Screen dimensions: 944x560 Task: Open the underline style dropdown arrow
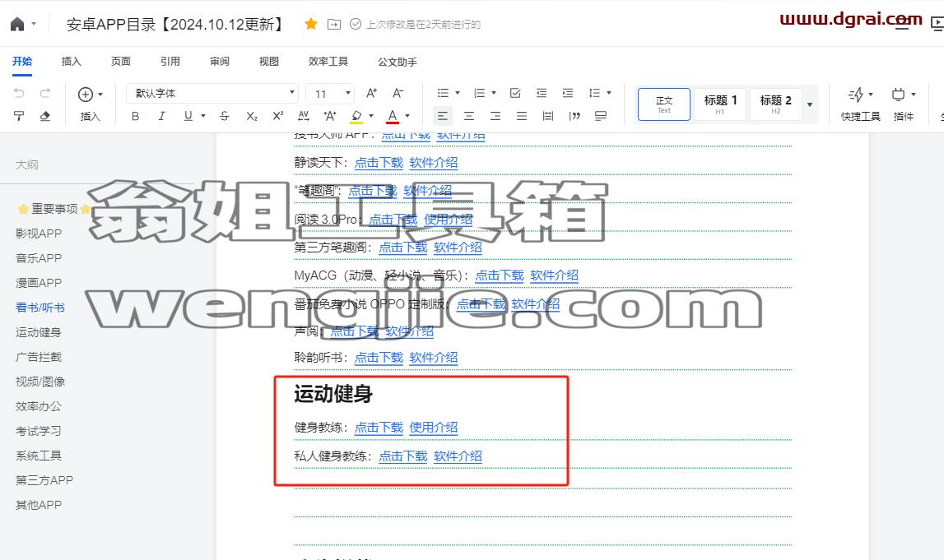coord(203,116)
